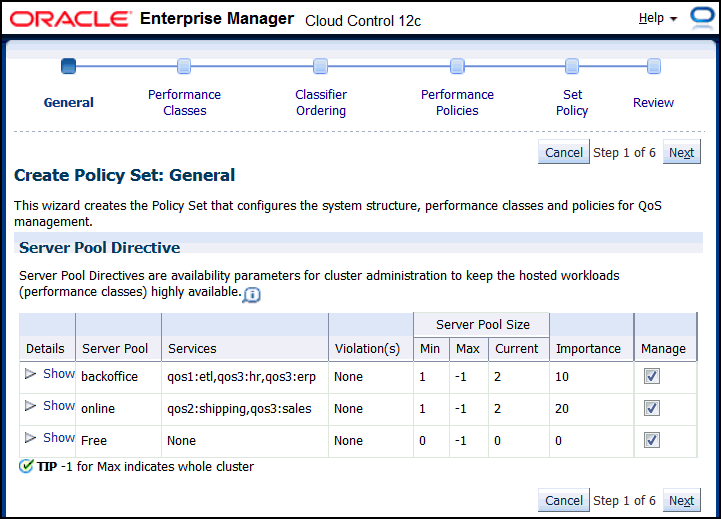Image resolution: width=721 pixels, height=519 pixels.
Task: Click the Review step marker
Action: (x=653, y=66)
